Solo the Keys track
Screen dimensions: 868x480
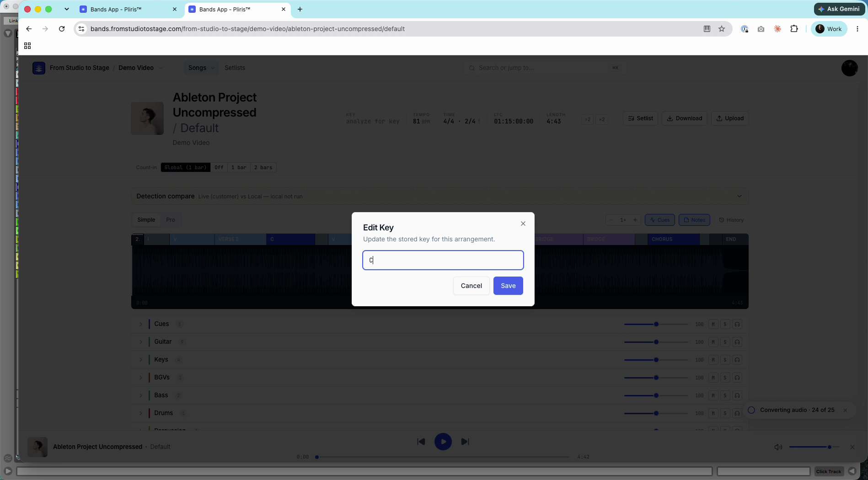pos(725,360)
